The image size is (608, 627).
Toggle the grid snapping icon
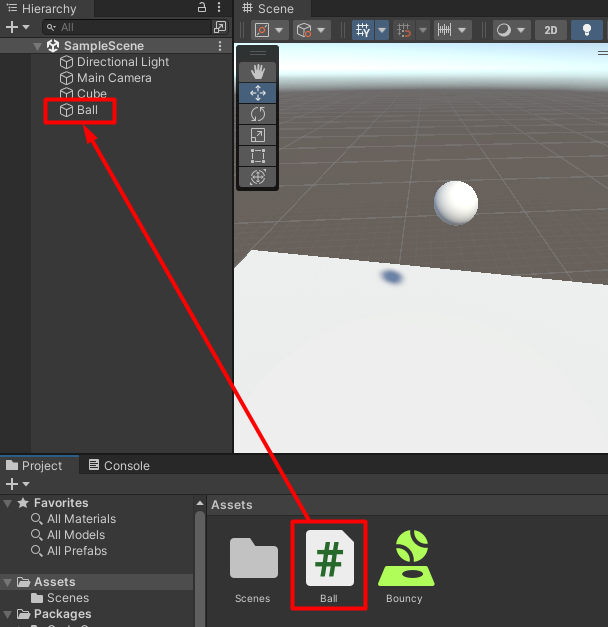[404, 30]
